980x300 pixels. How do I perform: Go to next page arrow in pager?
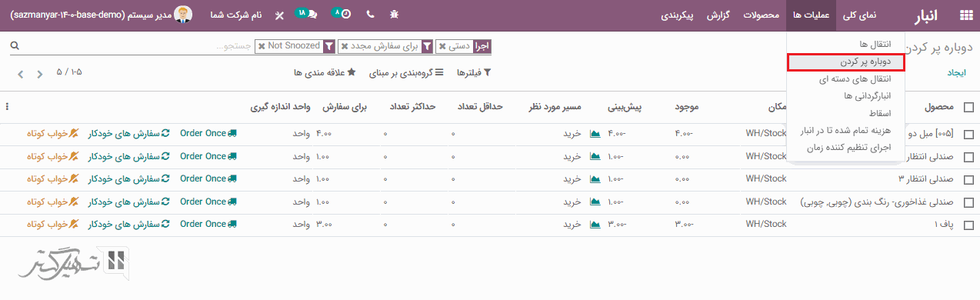20,75
